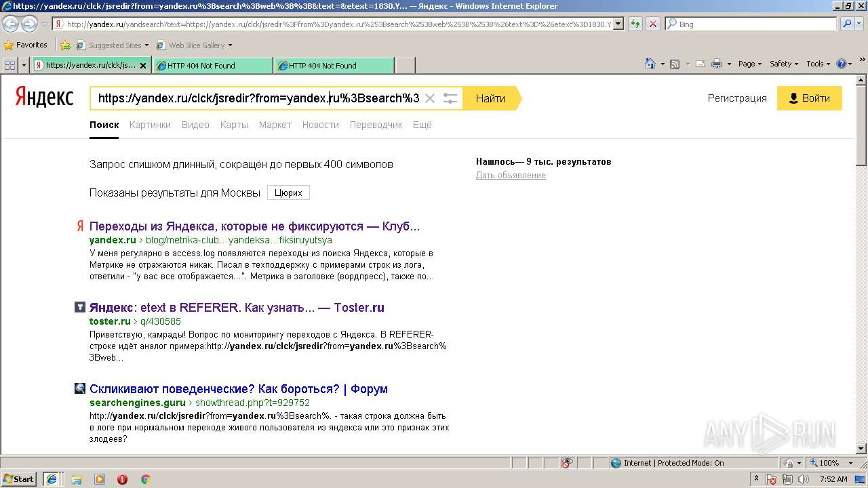Clear the Yandex search query with X
868x488 pixels.
click(x=430, y=98)
